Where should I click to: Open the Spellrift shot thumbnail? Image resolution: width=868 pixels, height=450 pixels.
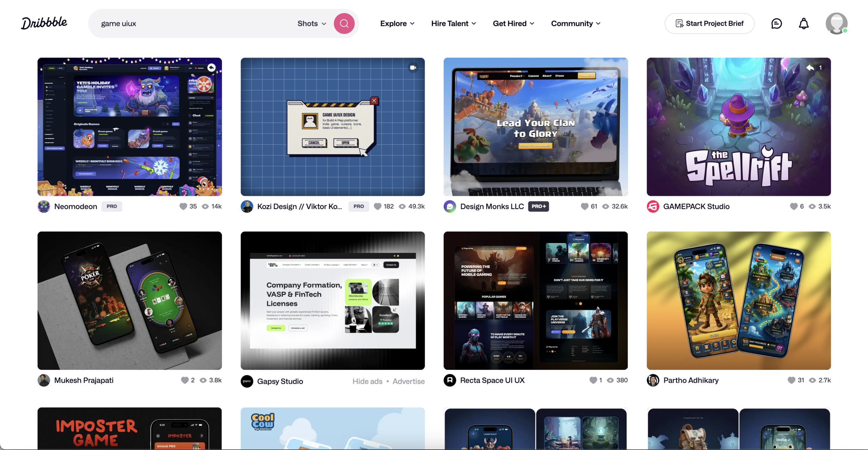739,127
